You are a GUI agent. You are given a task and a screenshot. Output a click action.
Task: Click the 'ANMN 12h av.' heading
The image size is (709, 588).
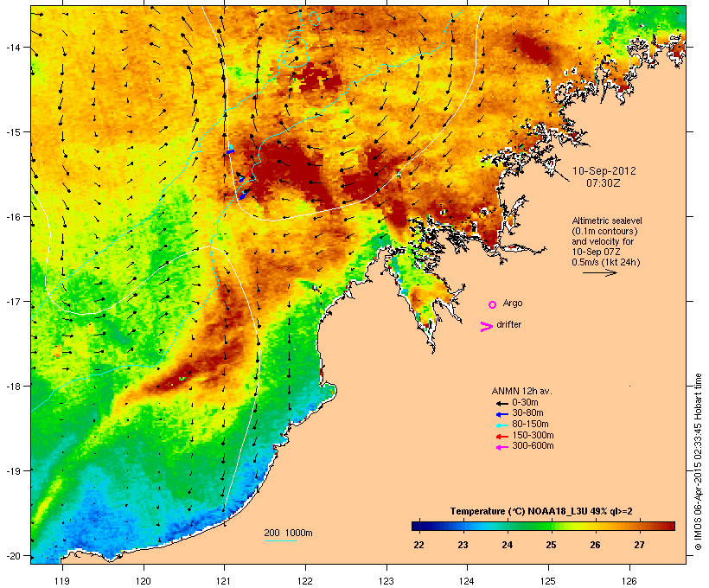pyautogui.click(x=521, y=391)
